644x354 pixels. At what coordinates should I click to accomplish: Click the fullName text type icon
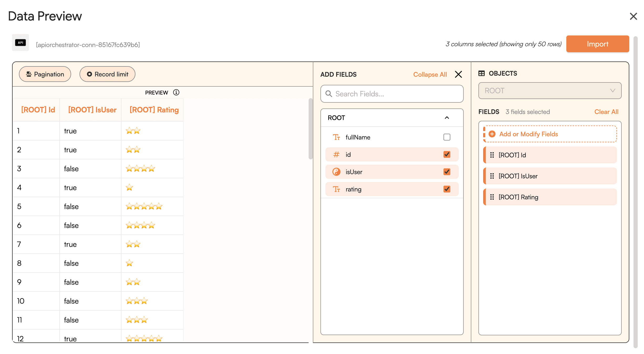(x=336, y=137)
